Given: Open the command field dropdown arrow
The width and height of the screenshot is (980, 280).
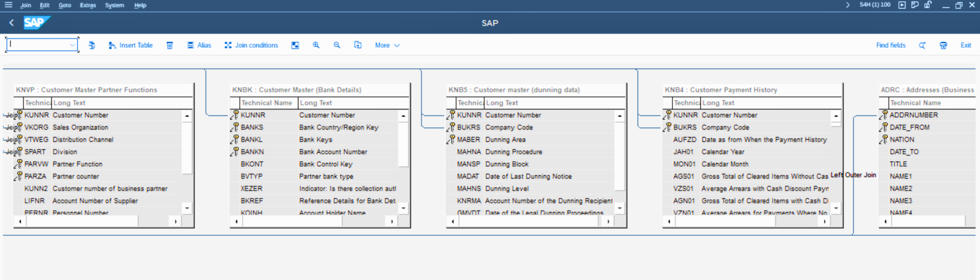Looking at the screenshot, I should click(x=72, y=45).
